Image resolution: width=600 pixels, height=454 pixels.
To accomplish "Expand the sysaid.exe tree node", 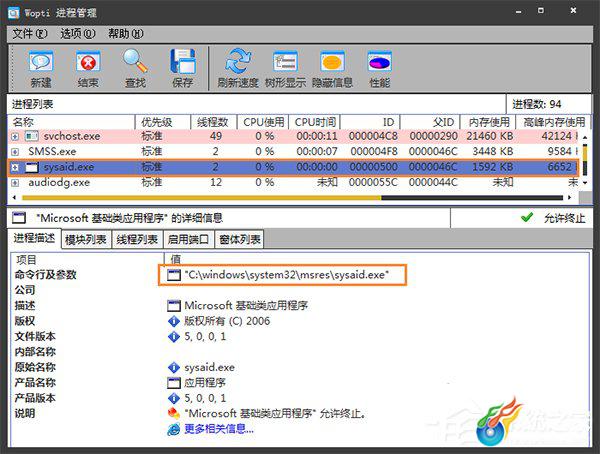I will tap(15, 168).
